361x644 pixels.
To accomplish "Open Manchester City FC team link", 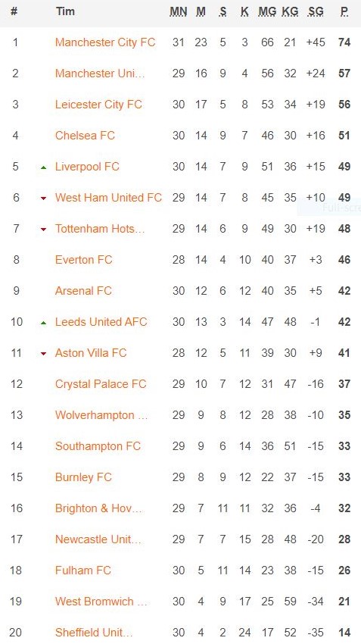I will click(105, 42).
